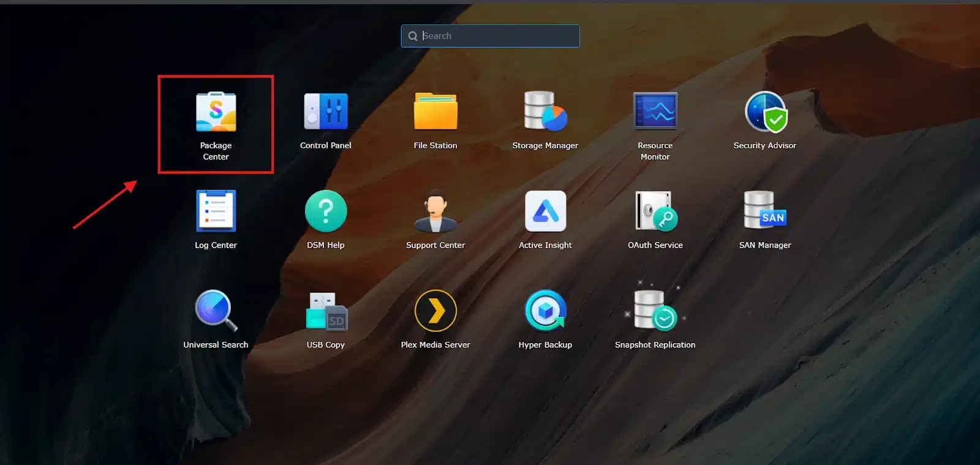Click the "Storage Manager" label text
This screenshot has height=465, width=980.
(x=545, y=145)
